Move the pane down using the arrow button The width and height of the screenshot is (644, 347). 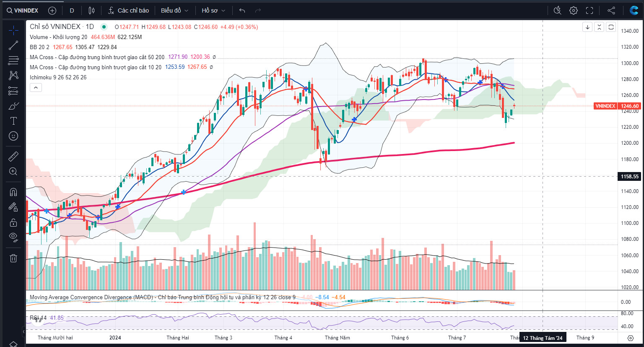pyautogui.click(x=587, y=27)
